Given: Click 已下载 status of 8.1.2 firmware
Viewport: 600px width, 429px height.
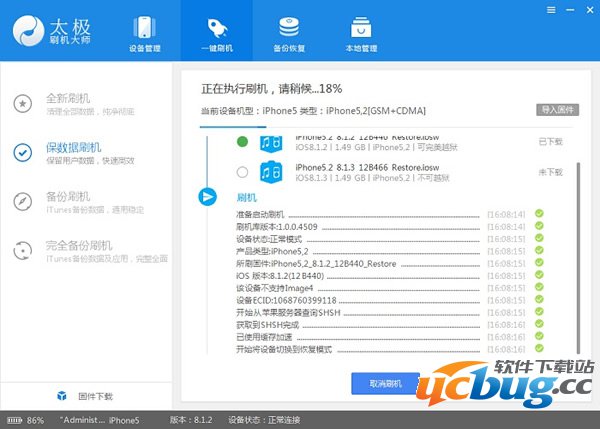Looking at the screenshot, I should [x=550, y=142].
